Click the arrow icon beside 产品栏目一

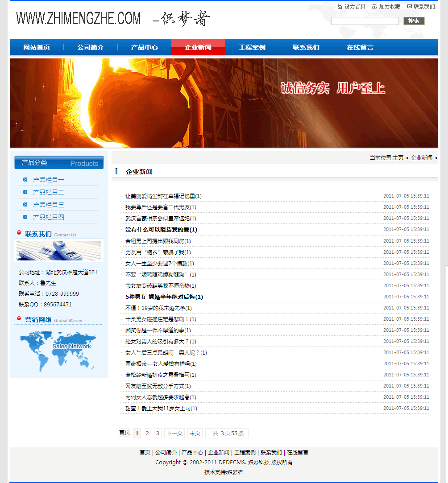(x=25, y=180)
